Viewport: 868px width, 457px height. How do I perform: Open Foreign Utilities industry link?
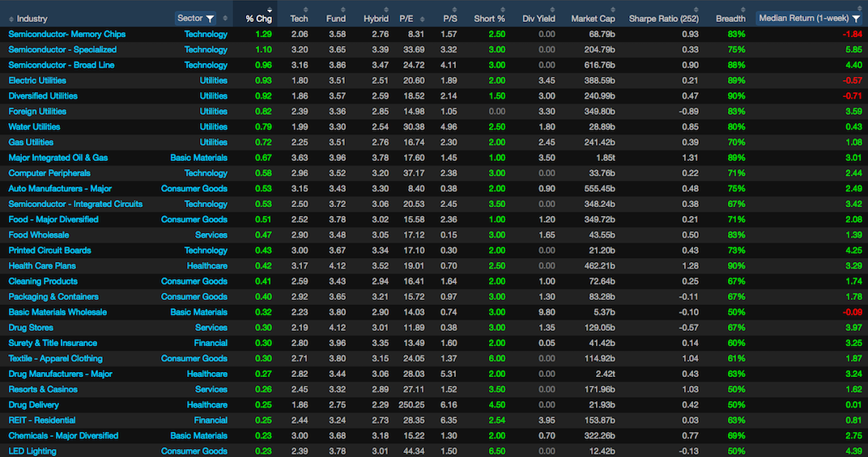point(37,112)
